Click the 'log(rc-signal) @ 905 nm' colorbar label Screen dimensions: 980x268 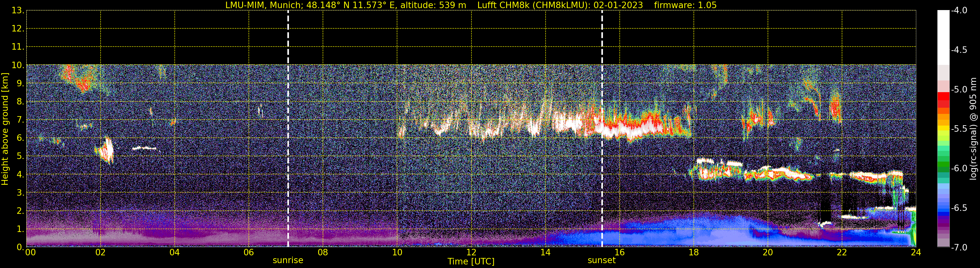pos(973,129)
